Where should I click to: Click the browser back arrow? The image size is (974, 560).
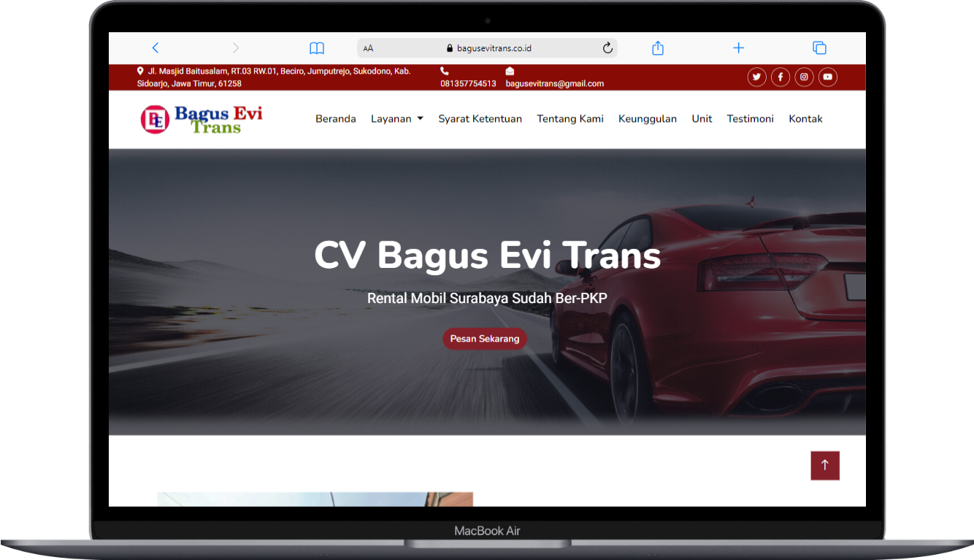tap(155, 48)
